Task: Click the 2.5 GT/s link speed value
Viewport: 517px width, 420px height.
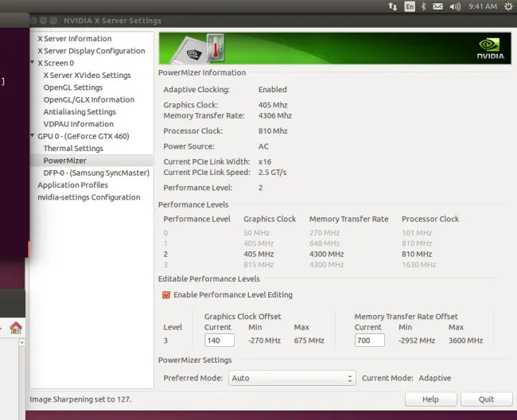Action: click(272, 173)
